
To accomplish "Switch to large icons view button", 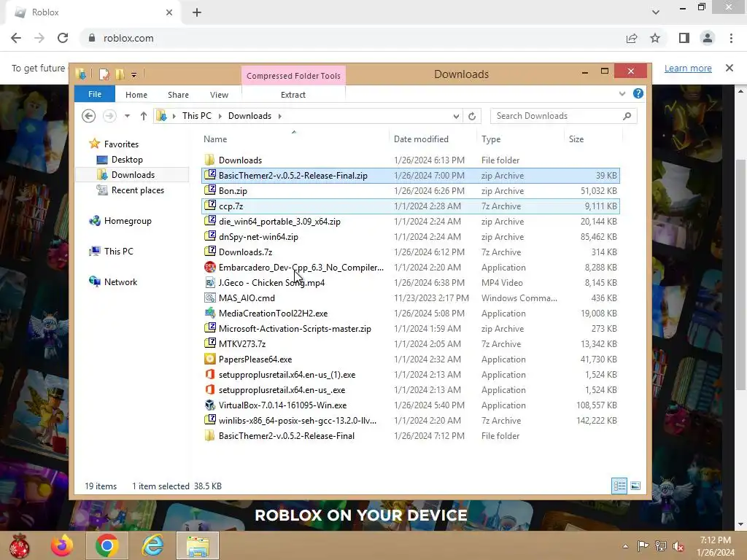I will click(x=635, y=486).
